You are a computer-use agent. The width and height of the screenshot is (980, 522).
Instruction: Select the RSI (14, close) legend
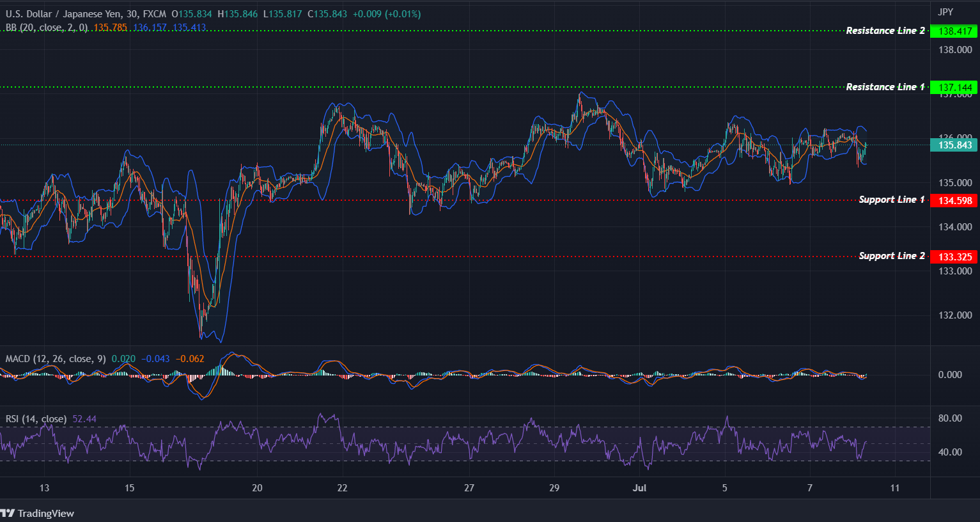[x=35, y=418]
